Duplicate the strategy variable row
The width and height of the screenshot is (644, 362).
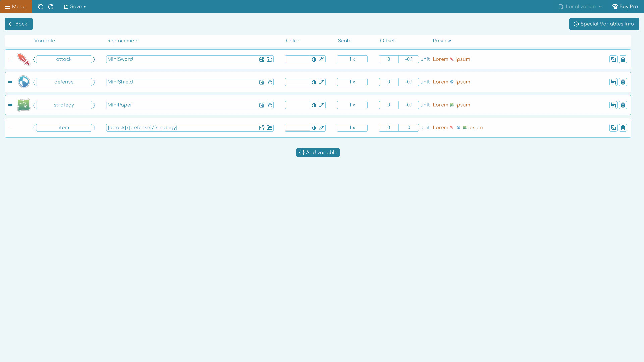(613, 105)
